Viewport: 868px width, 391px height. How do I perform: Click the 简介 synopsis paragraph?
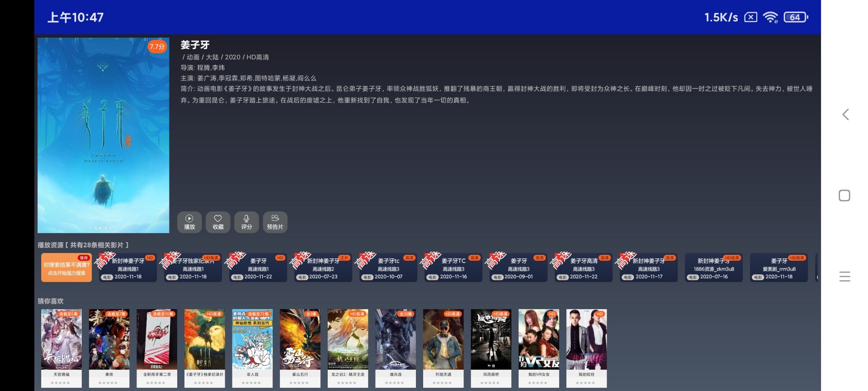pos(497,94)
